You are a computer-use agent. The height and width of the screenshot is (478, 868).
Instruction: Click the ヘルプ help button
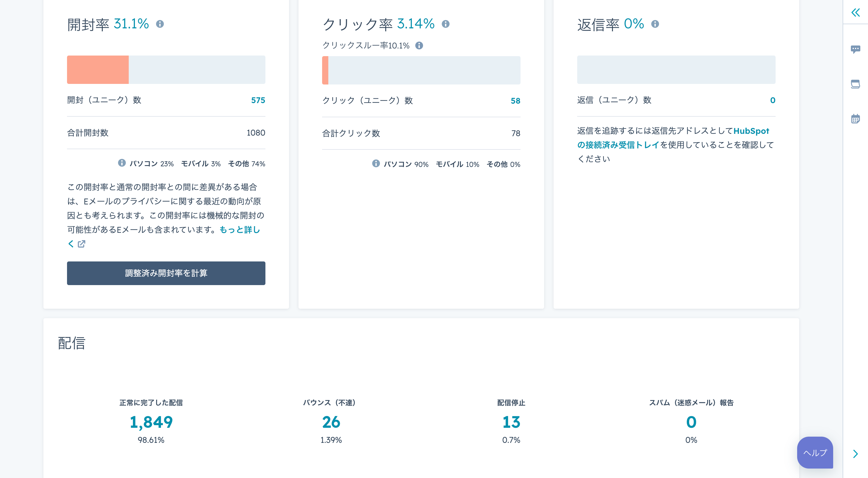tap(815, 452)
